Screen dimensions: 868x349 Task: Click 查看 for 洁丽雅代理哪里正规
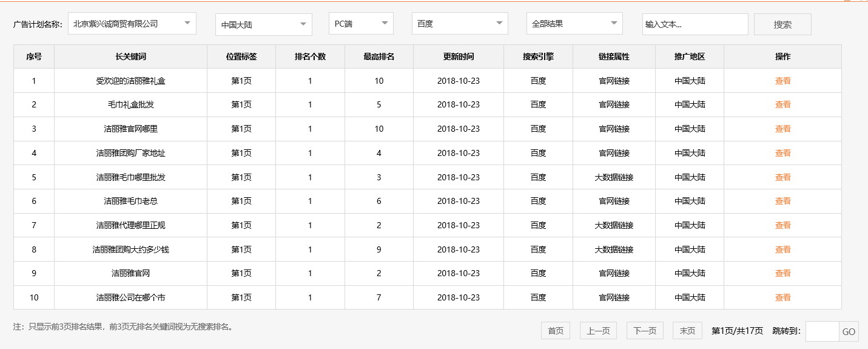click(x=783, y=225)
